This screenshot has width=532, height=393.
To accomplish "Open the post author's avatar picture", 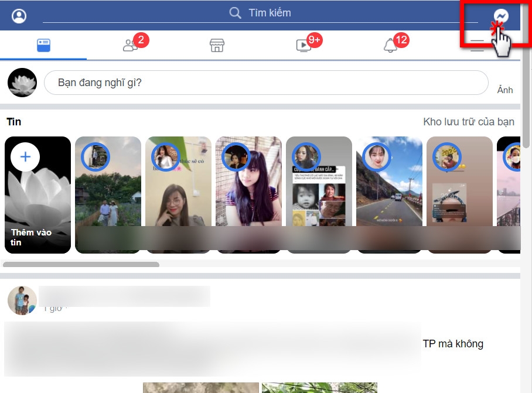I will (22, 300).
